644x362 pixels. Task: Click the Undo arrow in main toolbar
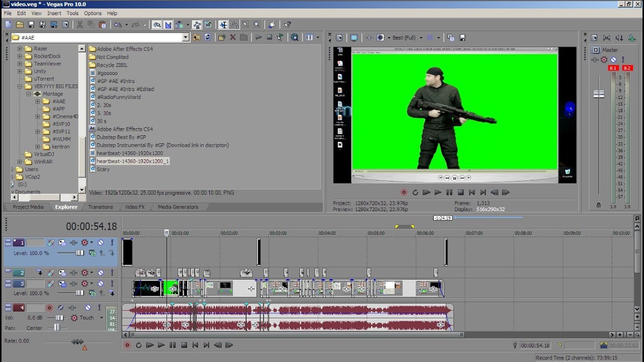(x=118, y=24)
